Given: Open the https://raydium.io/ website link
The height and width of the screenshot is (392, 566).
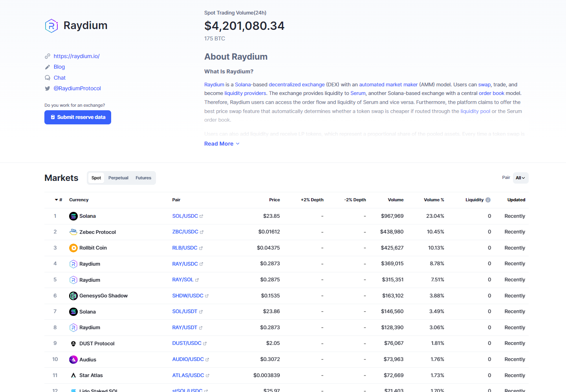Looking at the screenshot, I should (77, 57).
